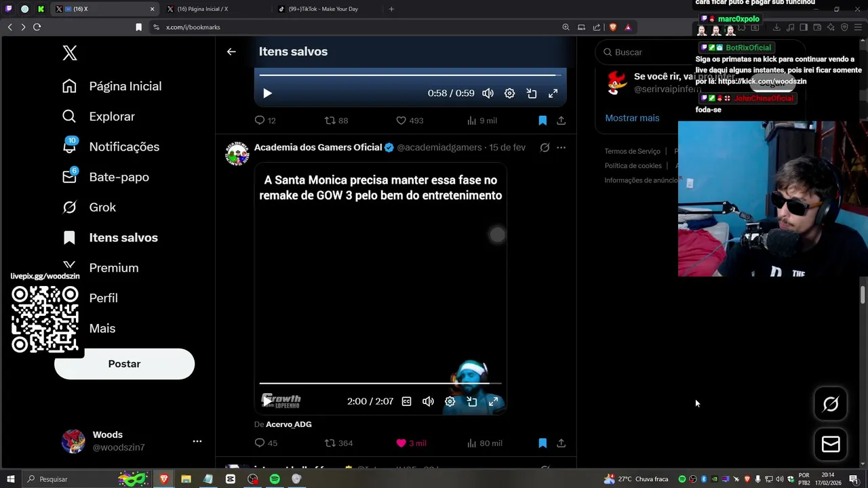This screenshot has height=488, width=868.
Task: Open Explorar in the sidebar
Action: click(98, 117)
